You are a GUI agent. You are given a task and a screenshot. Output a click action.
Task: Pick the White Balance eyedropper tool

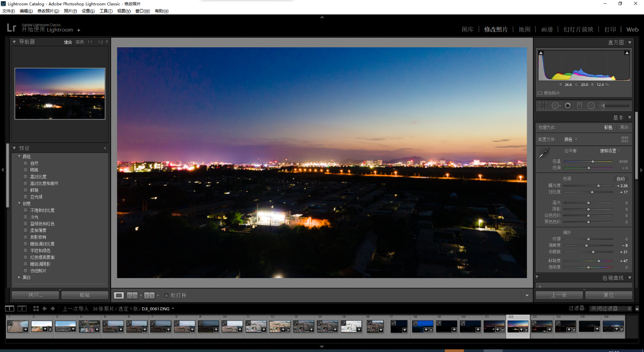tap(544, 153)
